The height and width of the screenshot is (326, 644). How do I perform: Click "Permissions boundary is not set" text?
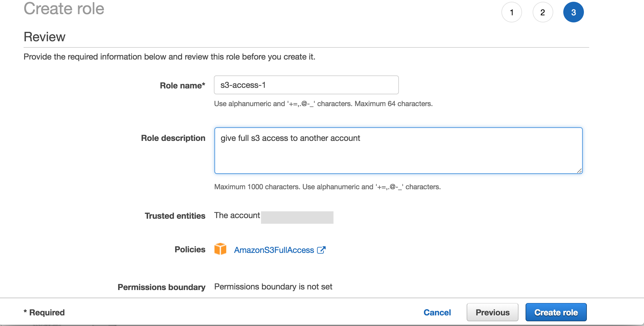(x=273, y=287)
